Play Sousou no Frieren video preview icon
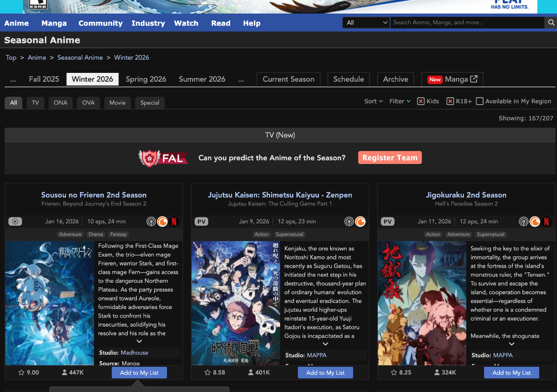Viewport: 557px width, 392px height. pyautogui.click(x=15, y=222)
